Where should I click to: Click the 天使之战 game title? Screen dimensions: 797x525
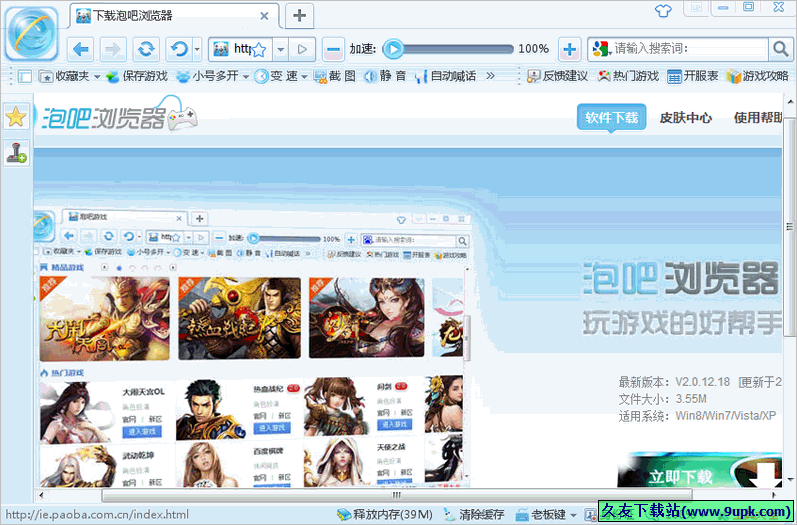pyautogui.click(x=391, y=447)
